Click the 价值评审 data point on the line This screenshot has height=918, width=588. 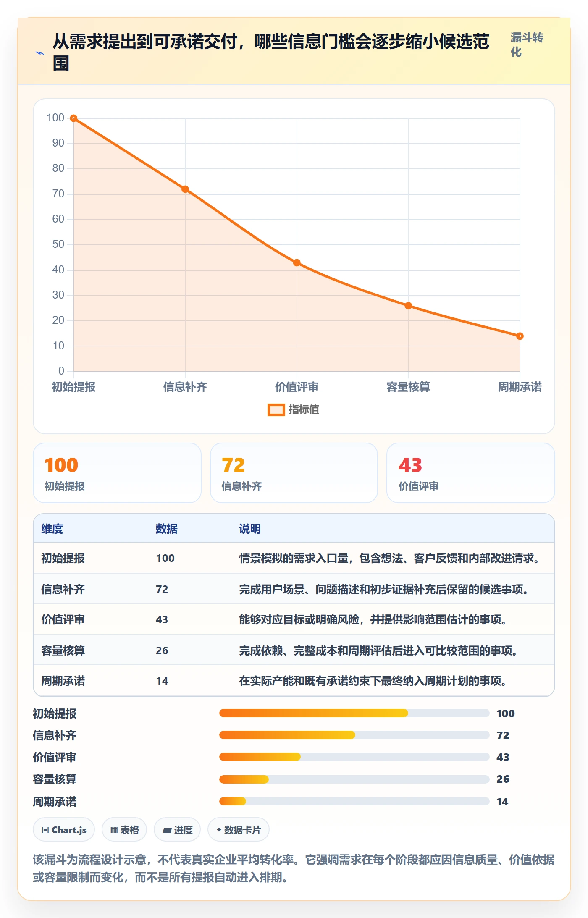coord(297,263)
